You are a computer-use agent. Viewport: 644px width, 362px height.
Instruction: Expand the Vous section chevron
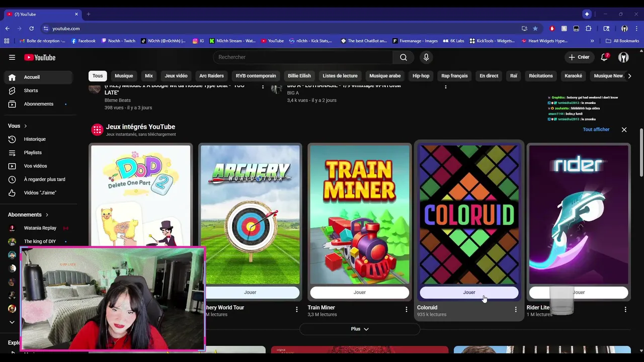pos(25,126)
